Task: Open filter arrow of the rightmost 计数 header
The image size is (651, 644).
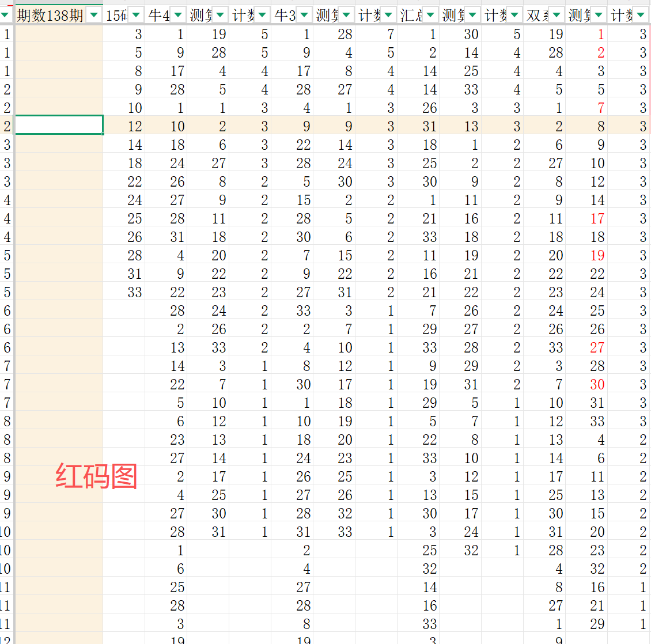Action: click(641, 16)
